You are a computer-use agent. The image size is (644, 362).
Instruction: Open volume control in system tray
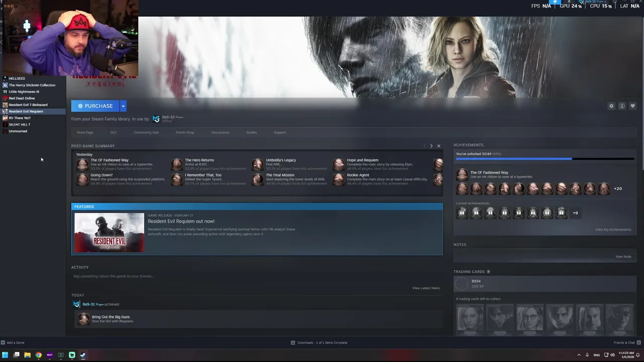tap(612, 355)
